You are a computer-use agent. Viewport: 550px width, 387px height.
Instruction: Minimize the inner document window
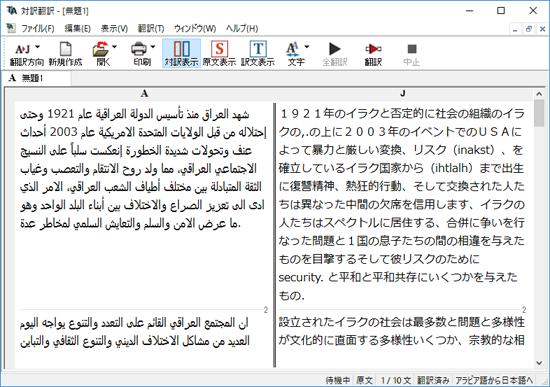pyautogui.click(x=515, y=29)
